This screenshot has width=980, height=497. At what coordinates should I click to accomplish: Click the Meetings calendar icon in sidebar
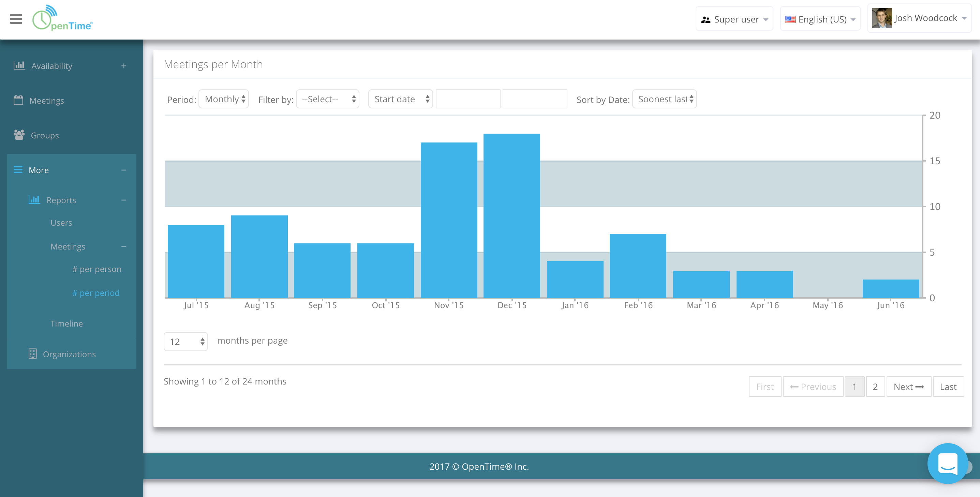pos(18,100)
